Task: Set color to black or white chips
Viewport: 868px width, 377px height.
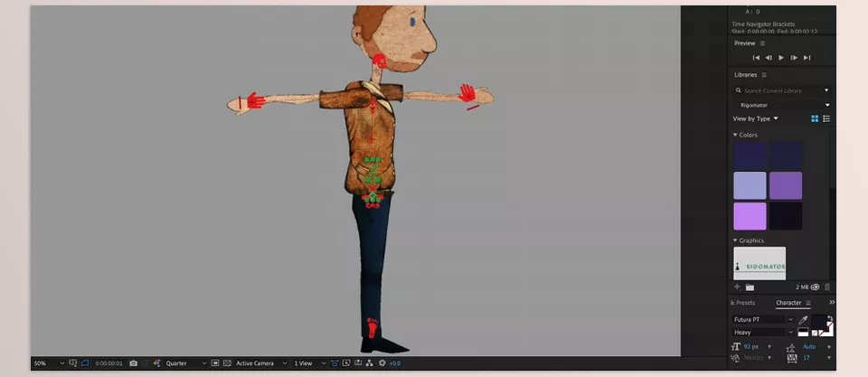Action: tap(803, 332)
